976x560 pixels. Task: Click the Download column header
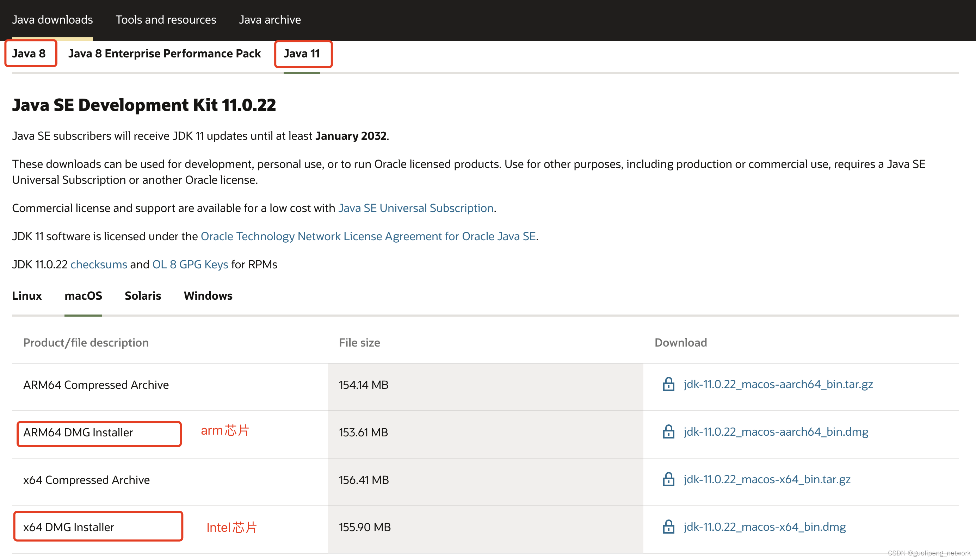click(x=680, y=342)
